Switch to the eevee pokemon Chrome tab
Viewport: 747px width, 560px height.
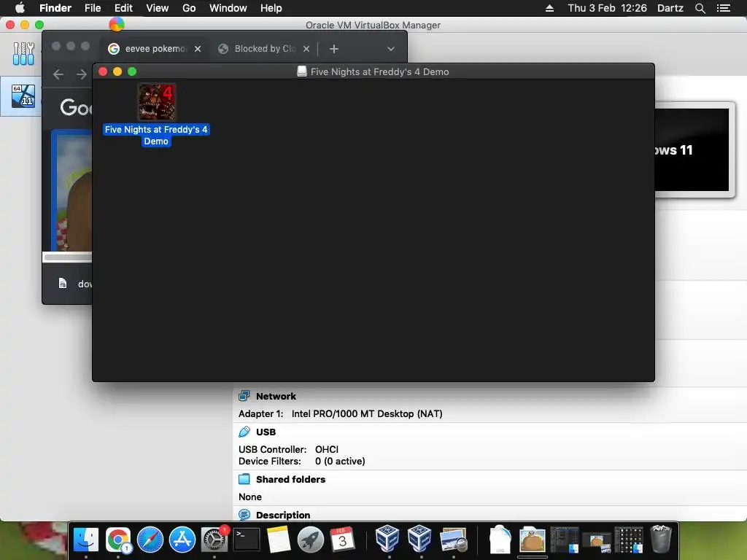click(153, 49)
